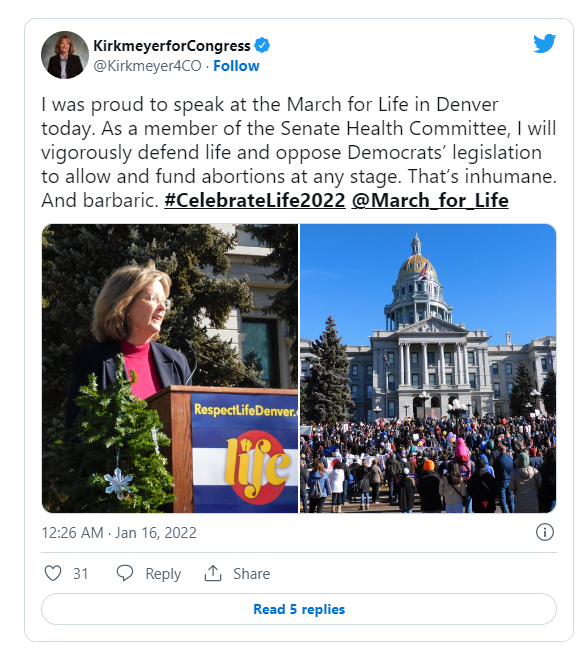Viewport: 585px width, 655px height.
Task: Click the blue verified badge icon
Action: point(262,45)
